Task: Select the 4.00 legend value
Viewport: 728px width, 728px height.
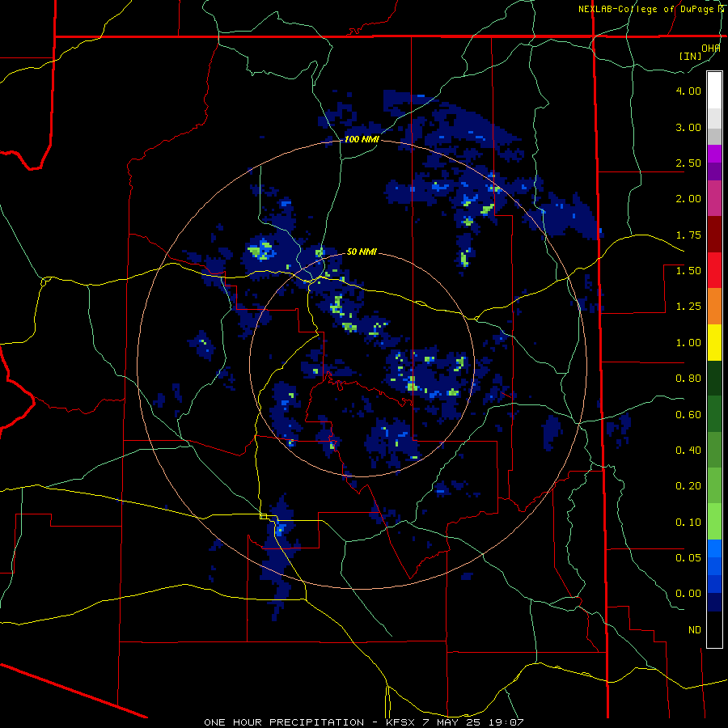Action: click(x=688, y=91)
